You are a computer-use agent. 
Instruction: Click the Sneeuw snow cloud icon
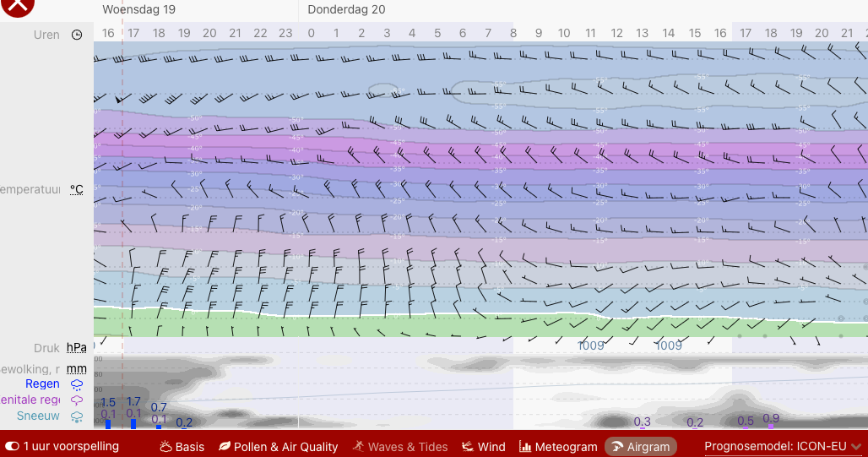click(77, 416)
